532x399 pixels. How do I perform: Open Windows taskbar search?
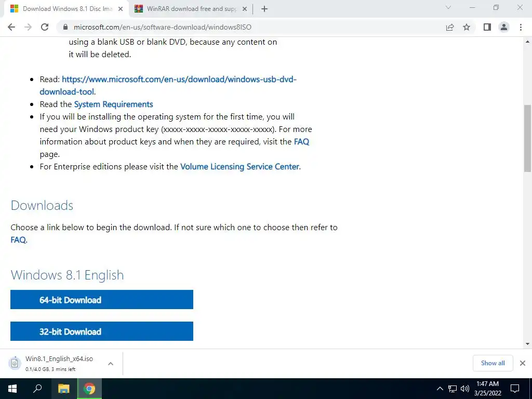pos(37,389)
